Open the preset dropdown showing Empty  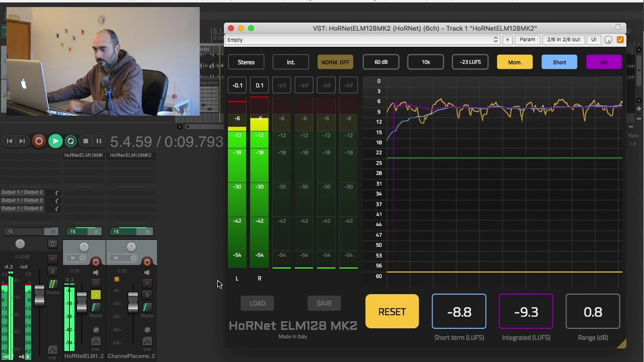362,40
